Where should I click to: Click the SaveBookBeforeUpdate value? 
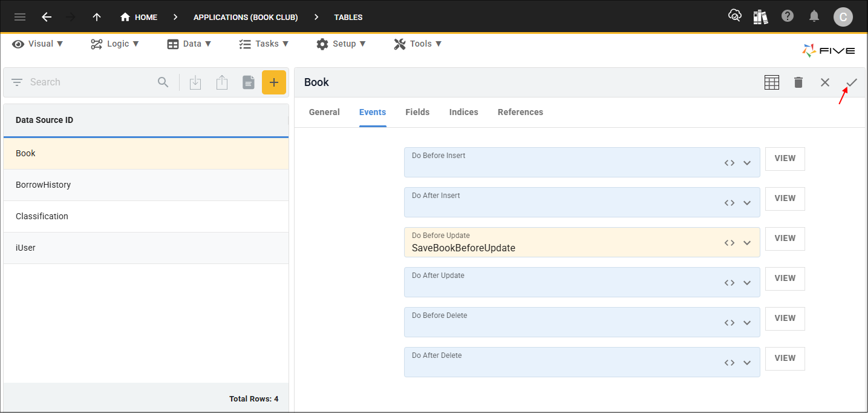pyautogui.click(x=463, y=248)
